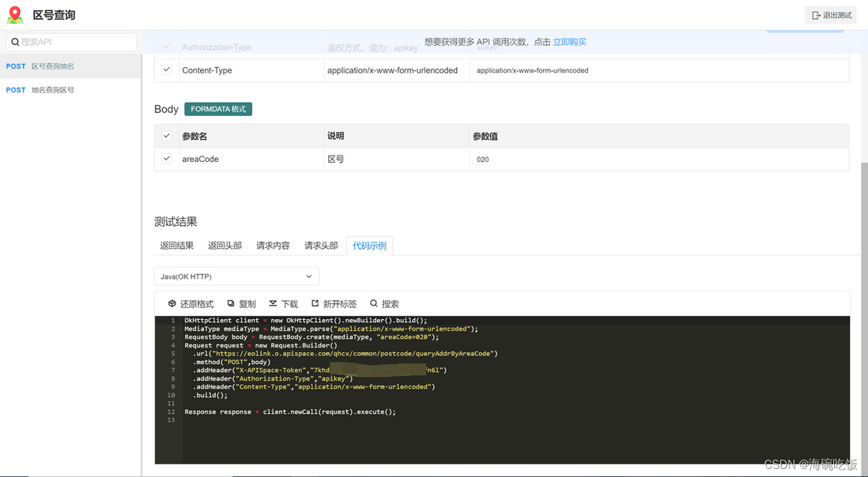The image size is (868, 477).
Task: Click the Body section label
Action: (x=166, y=109)
